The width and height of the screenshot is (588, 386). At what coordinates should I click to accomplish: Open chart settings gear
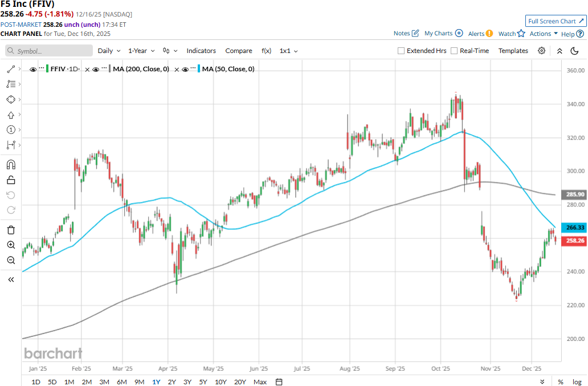coord(541,51)
